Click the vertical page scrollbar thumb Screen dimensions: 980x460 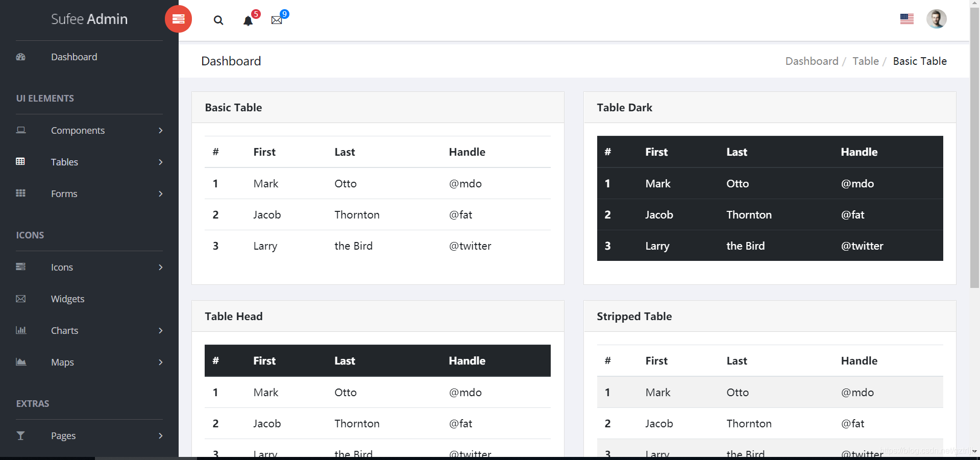pos(974,149)
